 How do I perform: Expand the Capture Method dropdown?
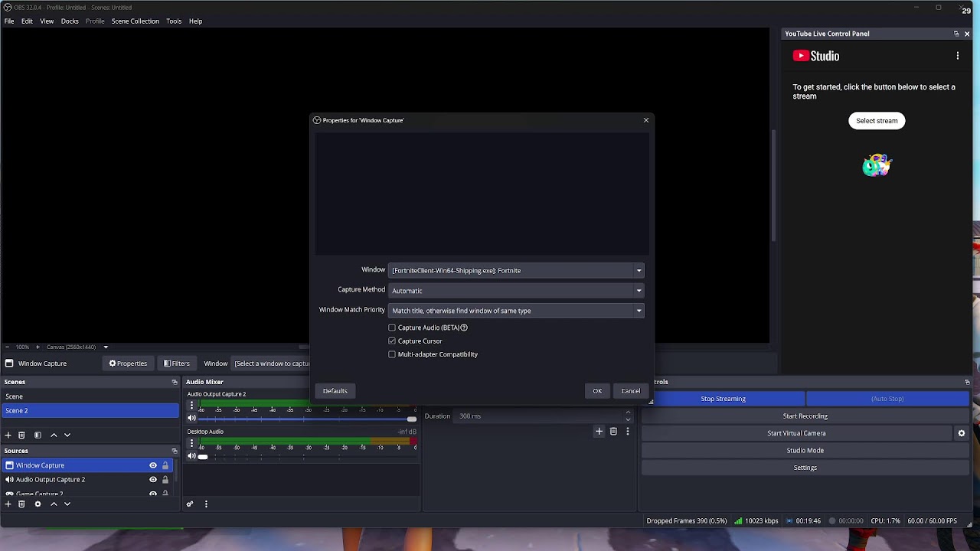(x=516, y=291)
